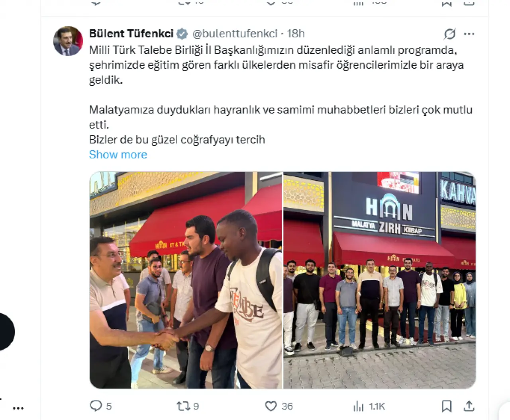This screenshot has height=420, width=510.
Task: Open the handshake photo on left
Action: [x=186, y=280]
